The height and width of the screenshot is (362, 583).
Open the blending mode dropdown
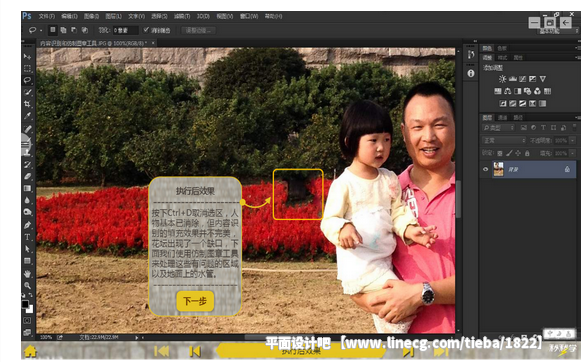pos(504,140)
